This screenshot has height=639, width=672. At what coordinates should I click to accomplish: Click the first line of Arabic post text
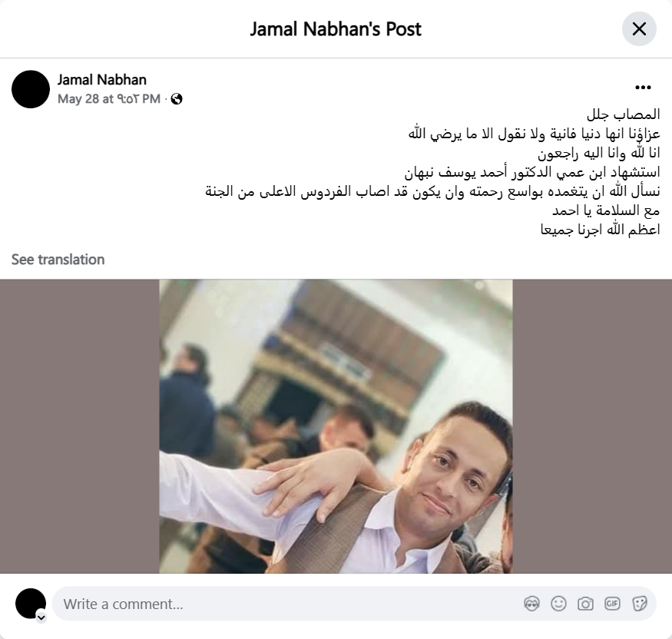(623, 114)
